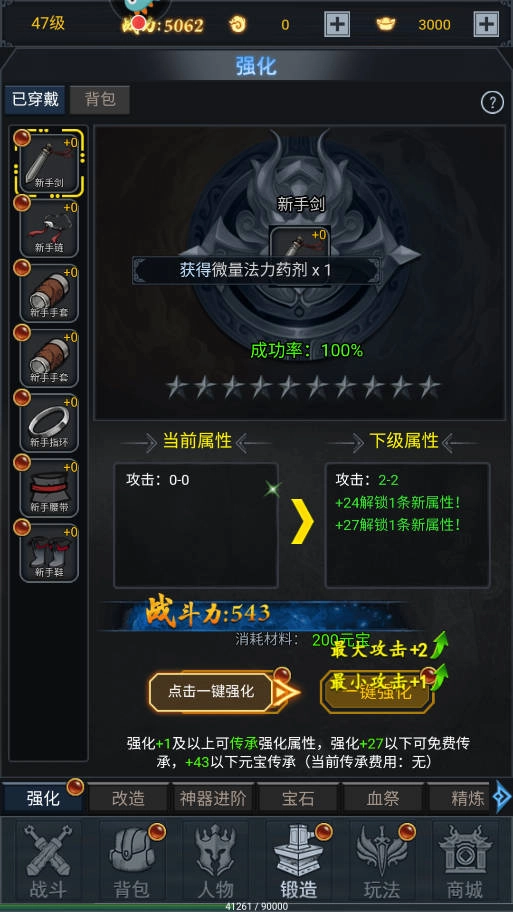Screen dimensions: 513x912
Task: Switch to the 改造 tab
Action: tap(128, 798)
